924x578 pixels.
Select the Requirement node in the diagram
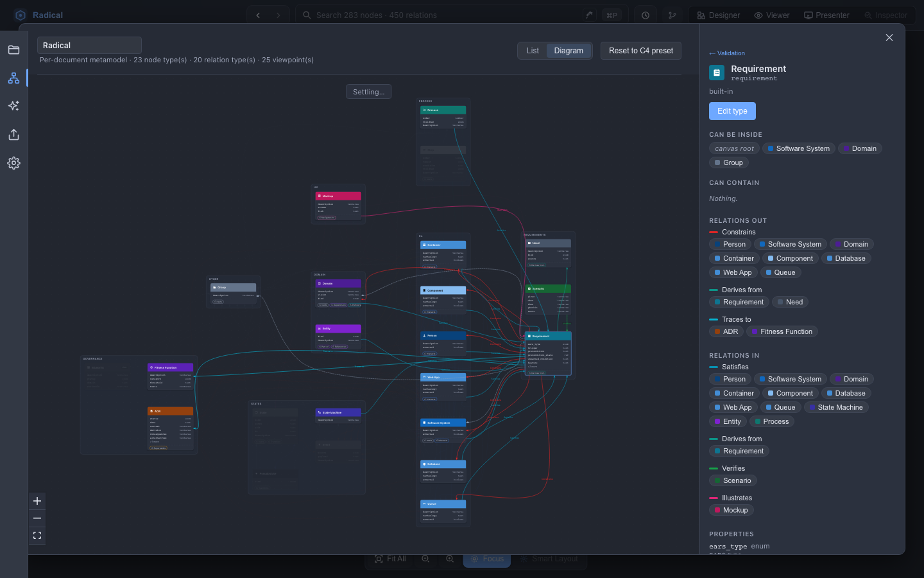548,353
